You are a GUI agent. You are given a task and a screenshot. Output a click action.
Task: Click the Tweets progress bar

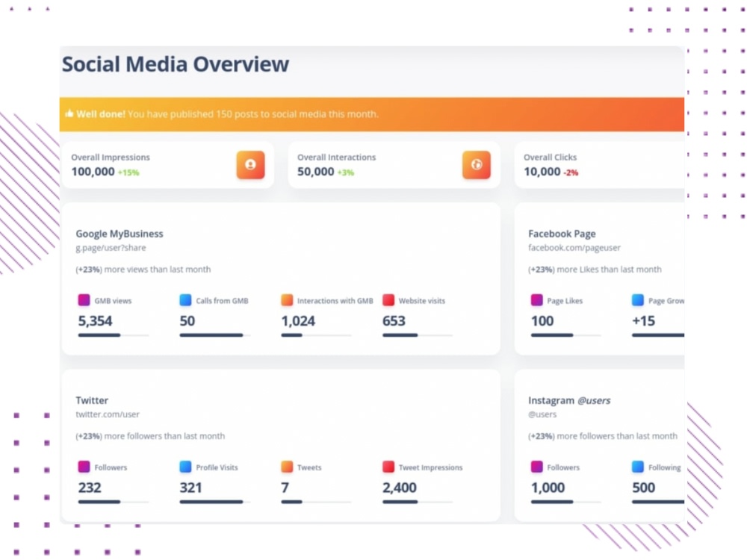coord(316,502)
